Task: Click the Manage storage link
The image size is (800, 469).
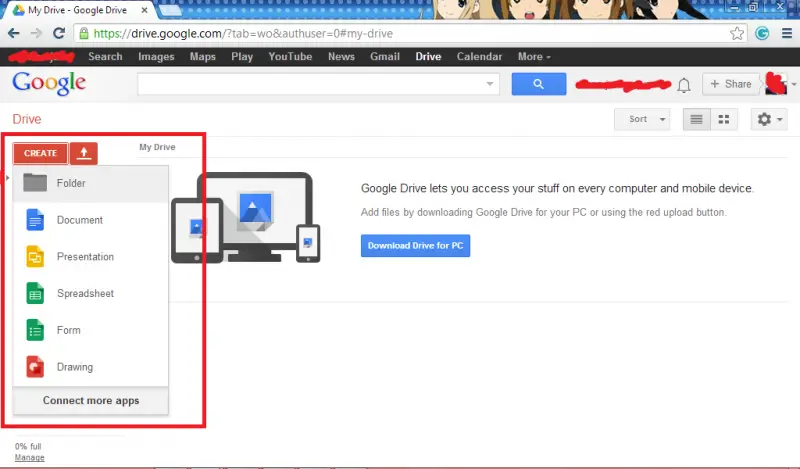Action: [x=30, y=457]
